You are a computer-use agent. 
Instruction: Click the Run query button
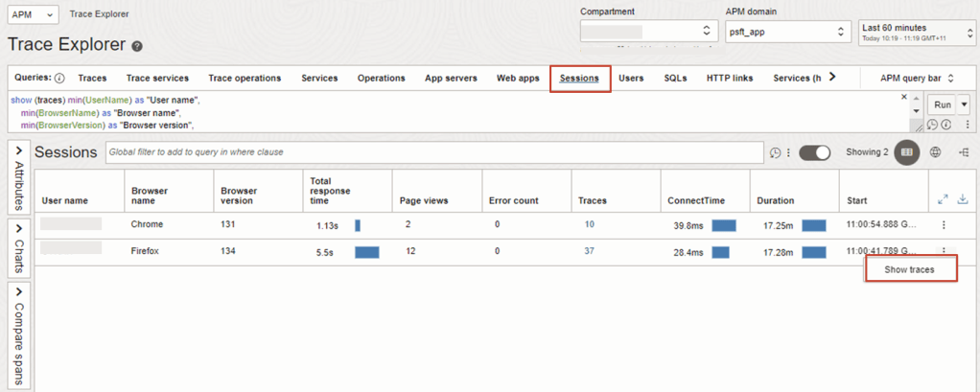942,104
